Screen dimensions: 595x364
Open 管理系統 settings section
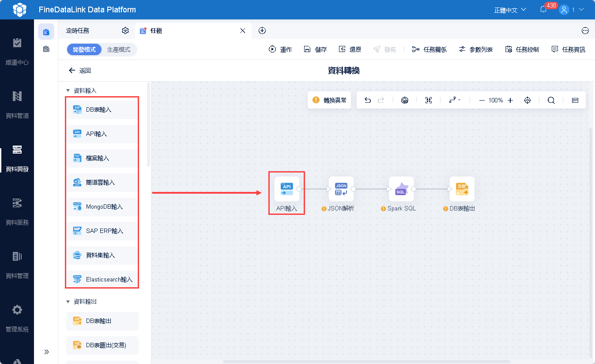click(x=17, y=319)
